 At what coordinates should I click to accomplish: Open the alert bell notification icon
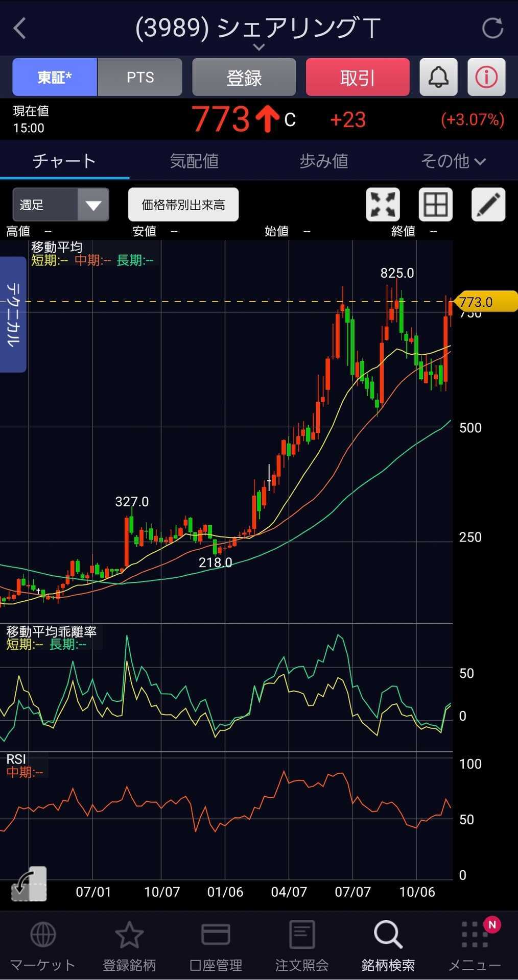[x=438, y=77]
